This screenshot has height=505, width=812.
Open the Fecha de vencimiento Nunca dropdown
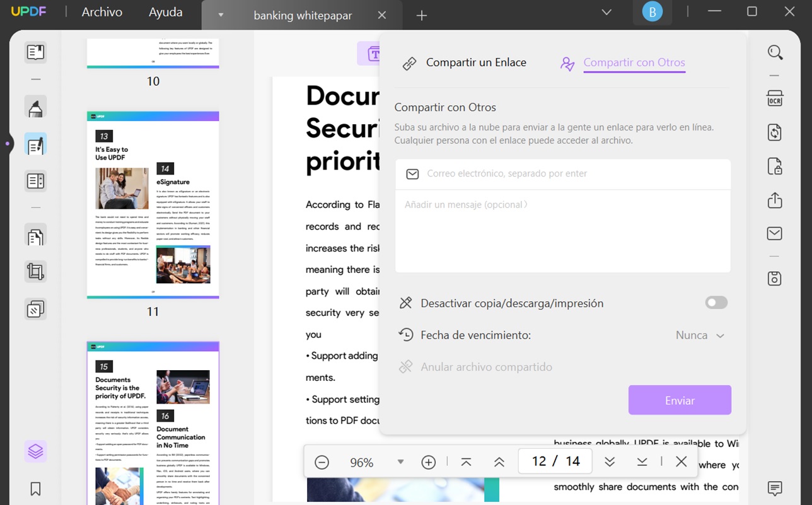[x=700, y=335]
